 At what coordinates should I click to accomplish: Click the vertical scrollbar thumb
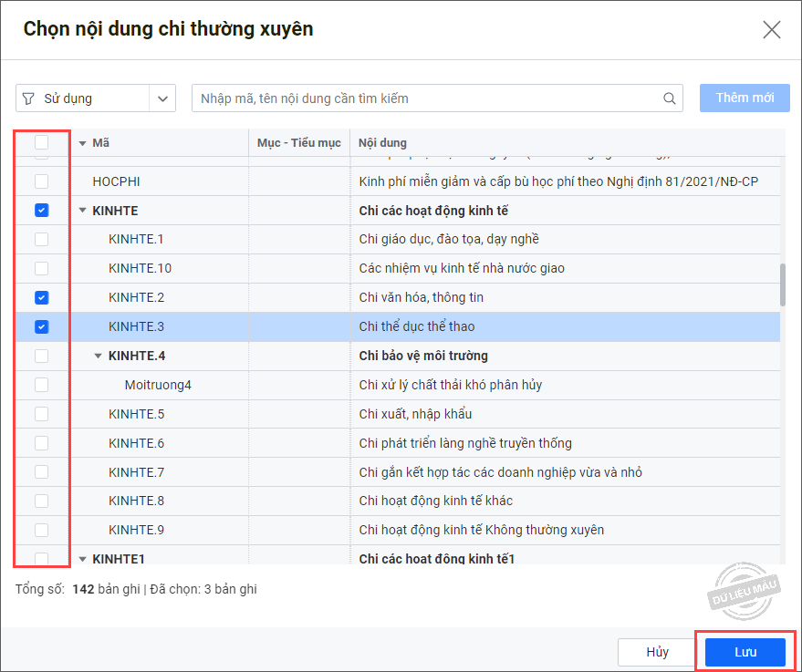point(782,284)
